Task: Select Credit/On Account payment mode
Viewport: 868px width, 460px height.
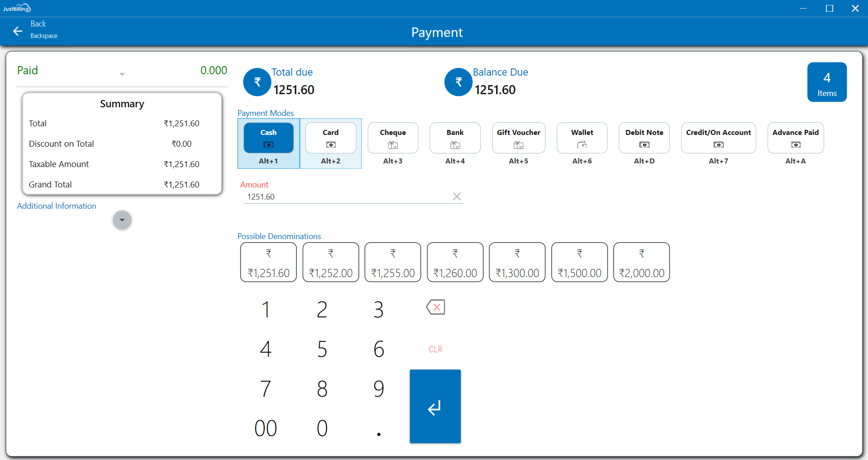Action: click(718, 138)
